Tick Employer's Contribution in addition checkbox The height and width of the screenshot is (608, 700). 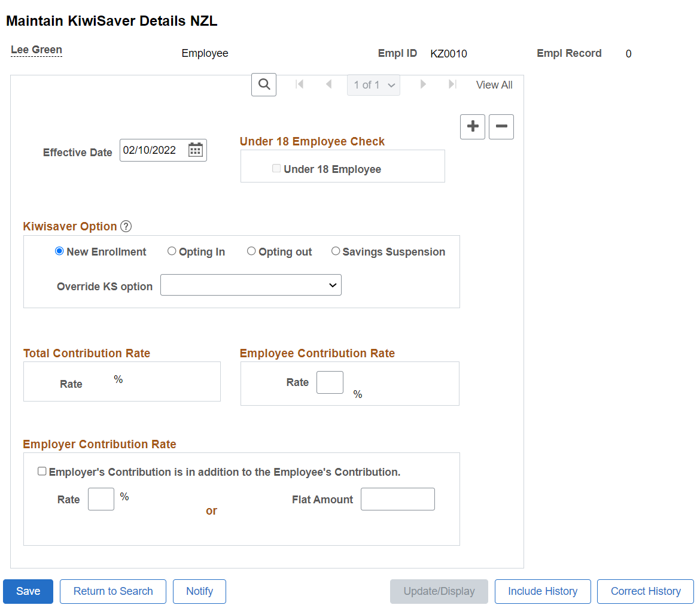[42, 472]
